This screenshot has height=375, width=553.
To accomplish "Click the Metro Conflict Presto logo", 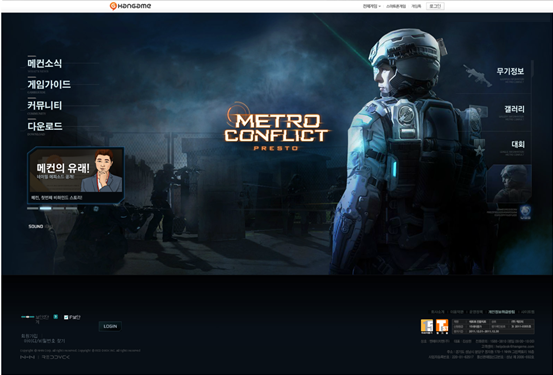I will [x=276, y=128].
